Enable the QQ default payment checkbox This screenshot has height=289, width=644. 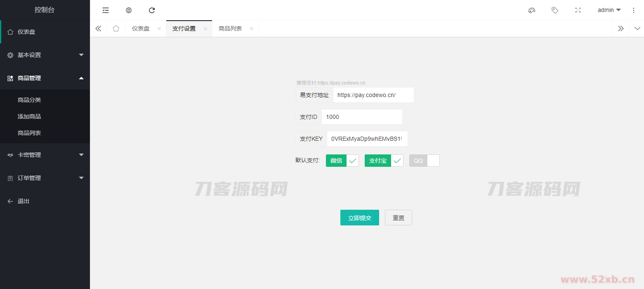pos(424,161)
